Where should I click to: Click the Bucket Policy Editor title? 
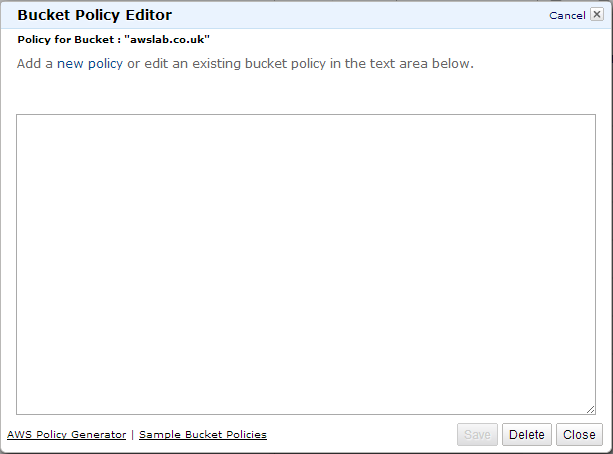94,15
